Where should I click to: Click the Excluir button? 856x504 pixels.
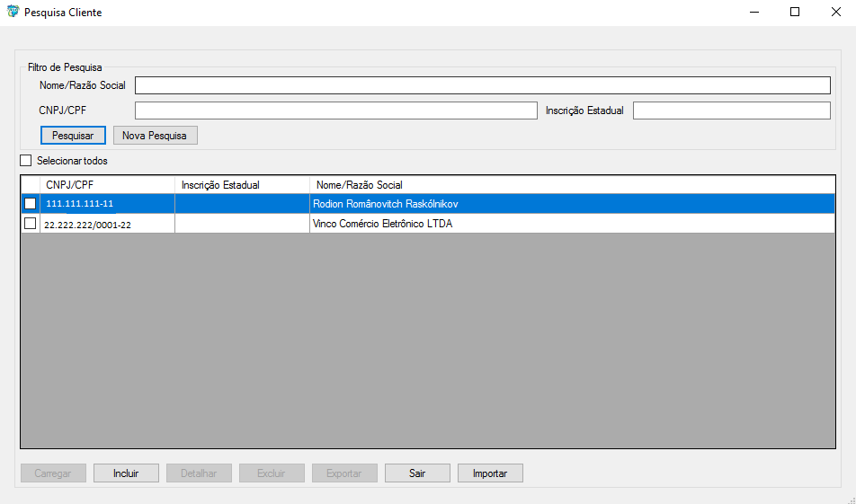click(272, 473)
